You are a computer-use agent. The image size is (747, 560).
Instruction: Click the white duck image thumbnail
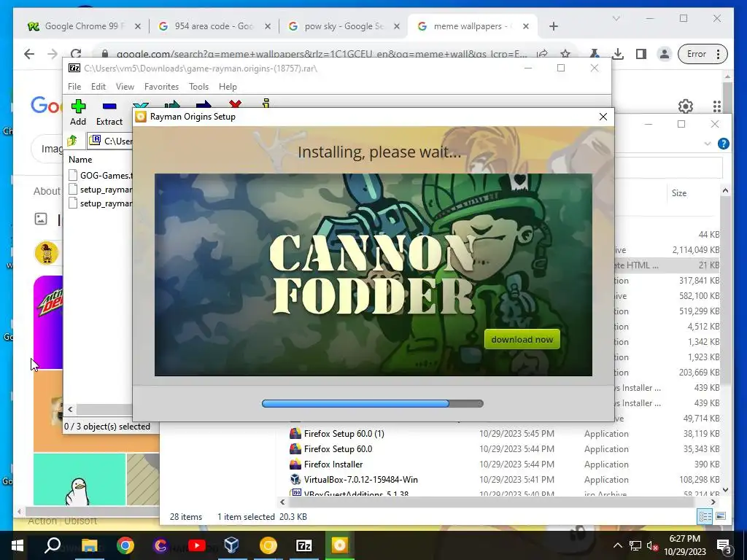79,480
